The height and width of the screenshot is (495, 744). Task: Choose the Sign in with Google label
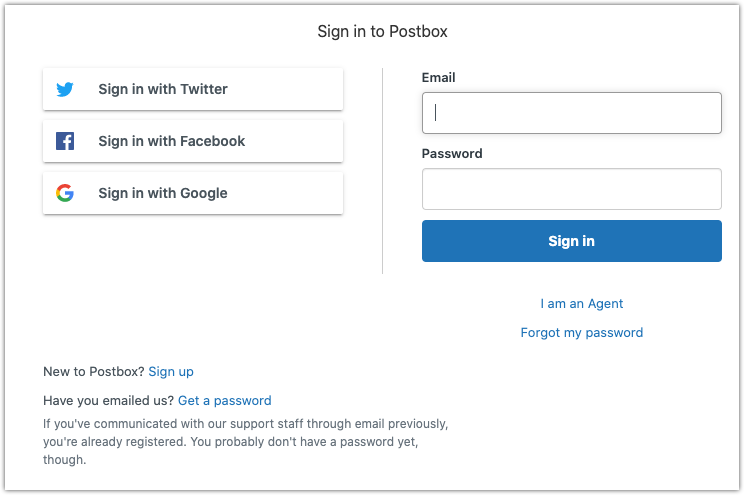coord(163,193)
